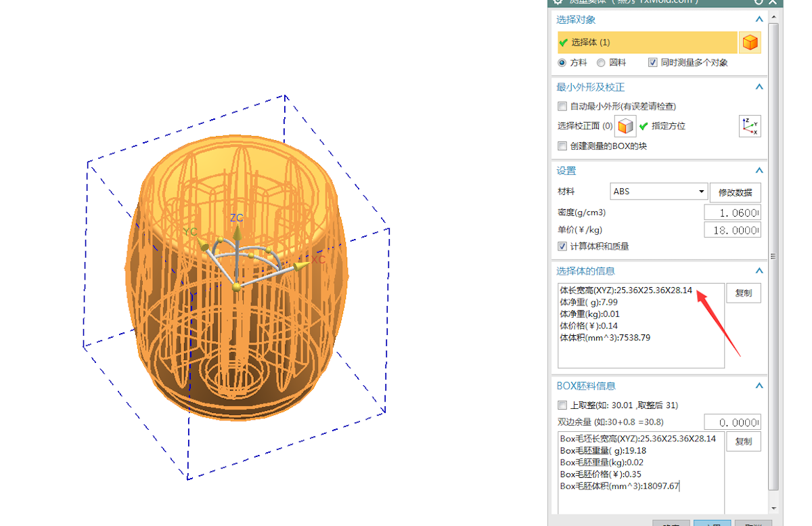Click the Box毛胚体积(mm^3):18097.67 line

coord(620,486)
